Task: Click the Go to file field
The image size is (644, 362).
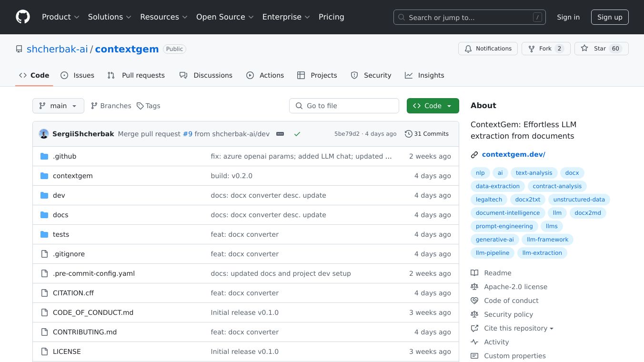Action: click(344, 106)
